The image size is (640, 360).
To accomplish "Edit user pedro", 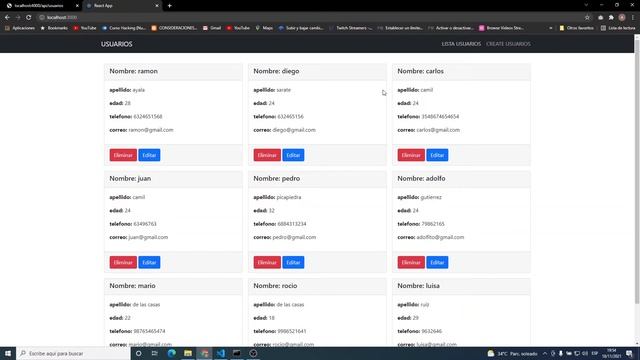I will point(293,262).
